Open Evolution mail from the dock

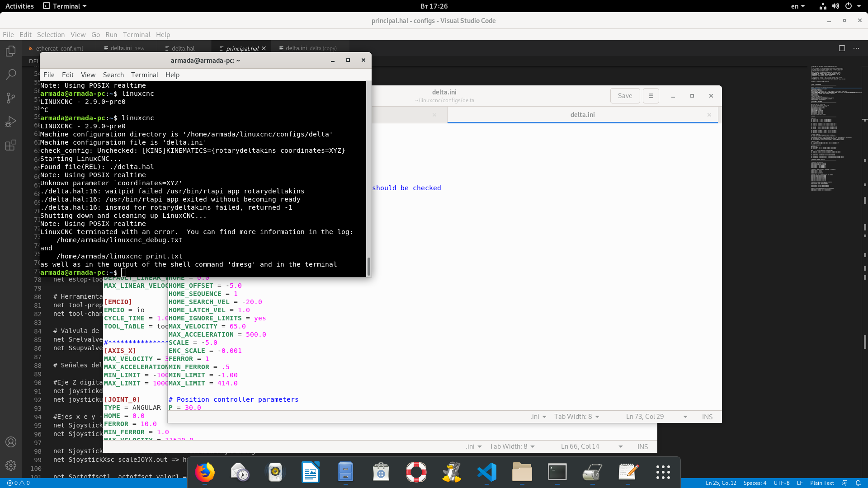tap(240, 473)
